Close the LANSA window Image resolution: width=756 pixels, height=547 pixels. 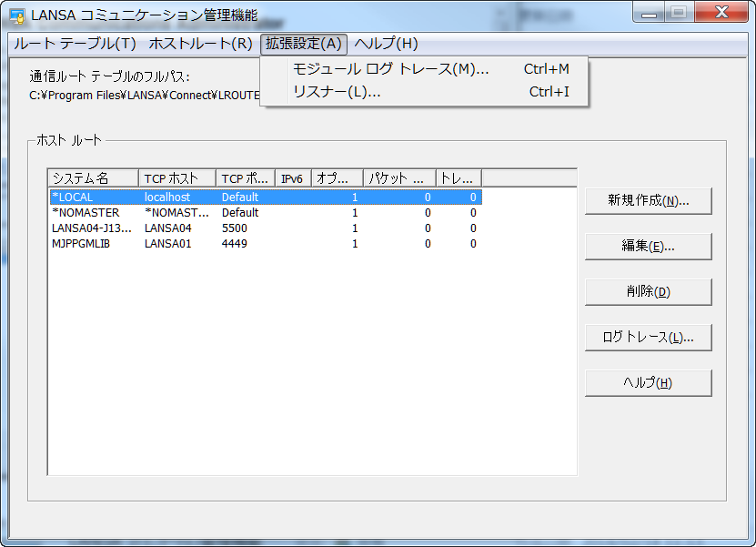tap(721, 13)
